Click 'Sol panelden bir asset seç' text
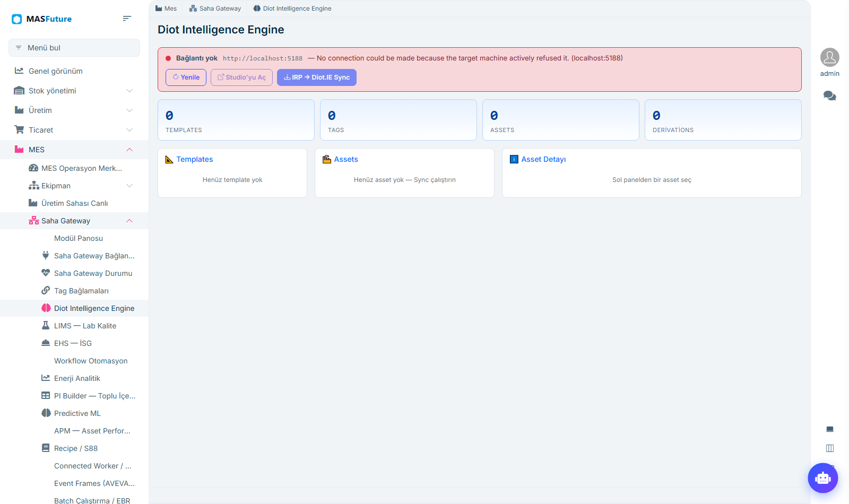Viewport: 849px width, 504px height. pos(652,180)
